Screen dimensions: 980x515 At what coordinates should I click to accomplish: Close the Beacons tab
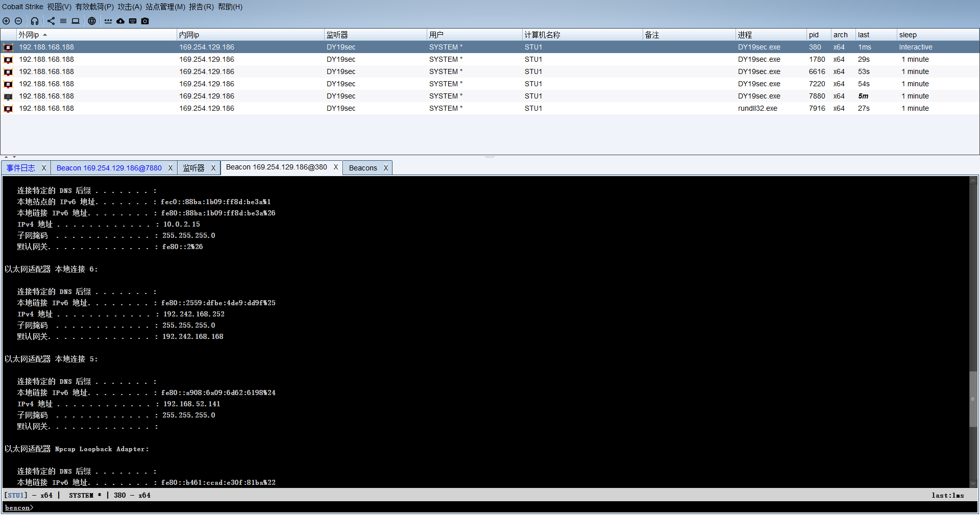(386, 168)
